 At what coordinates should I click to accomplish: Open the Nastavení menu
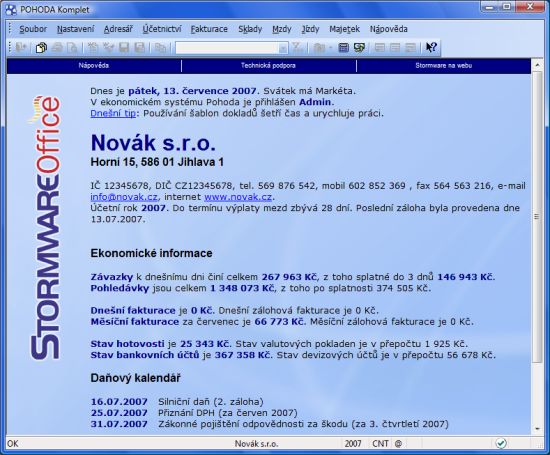click(75, 29)
